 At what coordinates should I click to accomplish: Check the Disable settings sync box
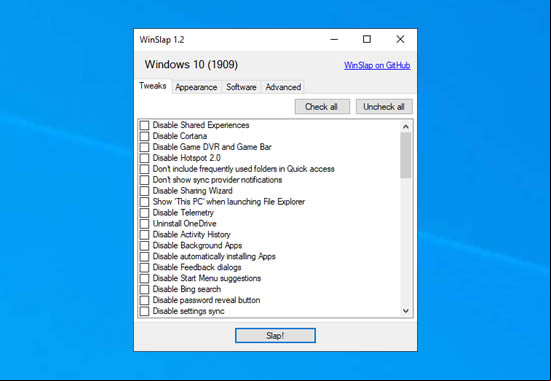[x=144, y=311]
